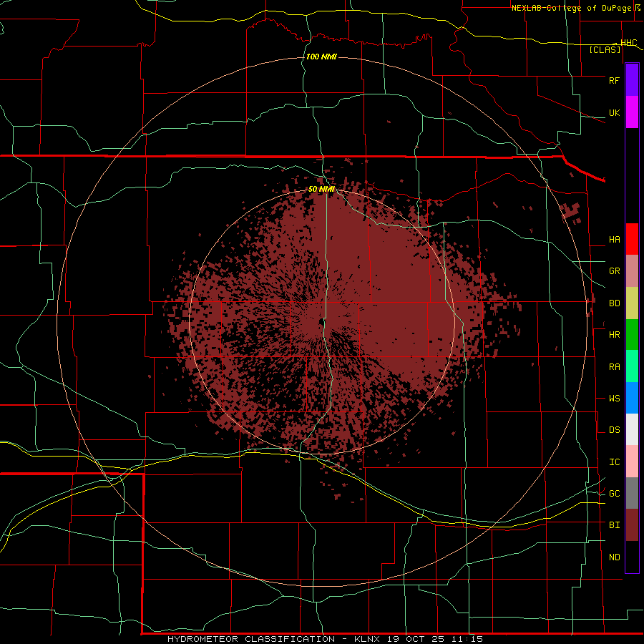Image resolution: width=644 pixels, height=644 pixels.
Task: Click the [CLAS] units label
Action: coord(605,50)
